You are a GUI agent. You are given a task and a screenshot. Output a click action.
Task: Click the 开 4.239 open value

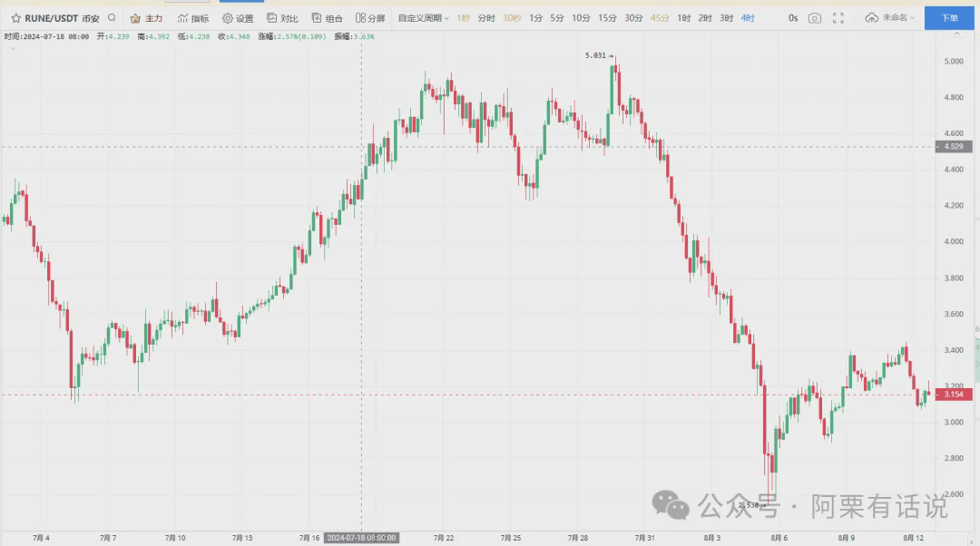(x=113, y=37)
